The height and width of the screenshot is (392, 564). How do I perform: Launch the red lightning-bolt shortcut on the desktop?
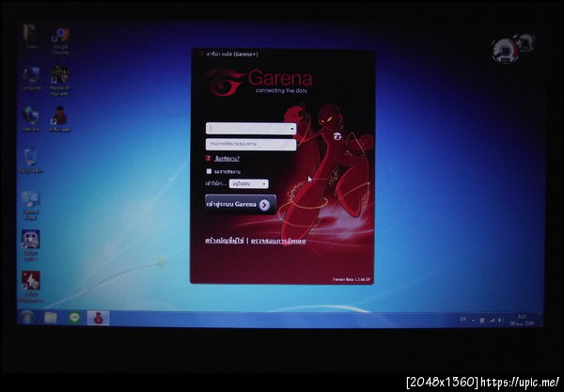[x=31, y=287]
